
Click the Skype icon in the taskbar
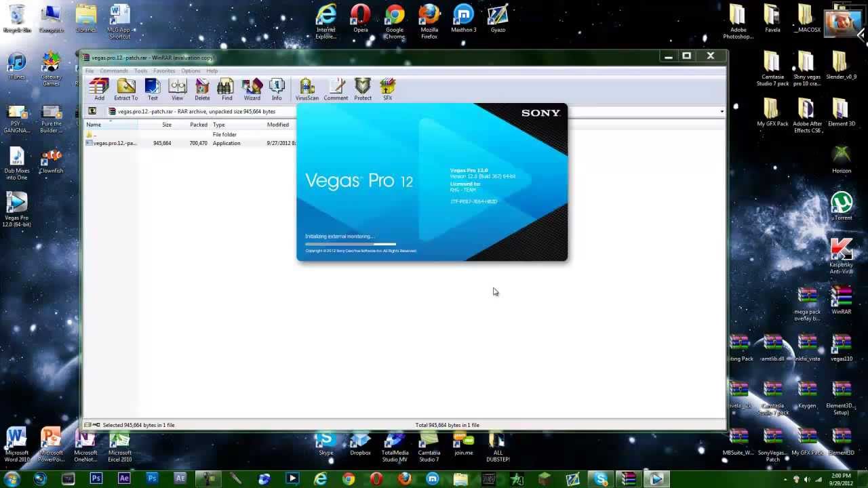coord(601,479)
